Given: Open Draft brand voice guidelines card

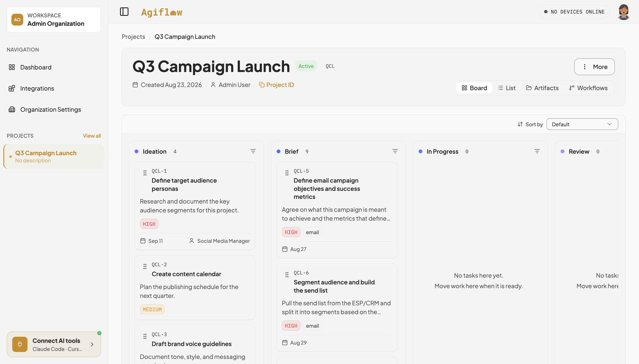Looking at the screenshot, I should [195, 345].
